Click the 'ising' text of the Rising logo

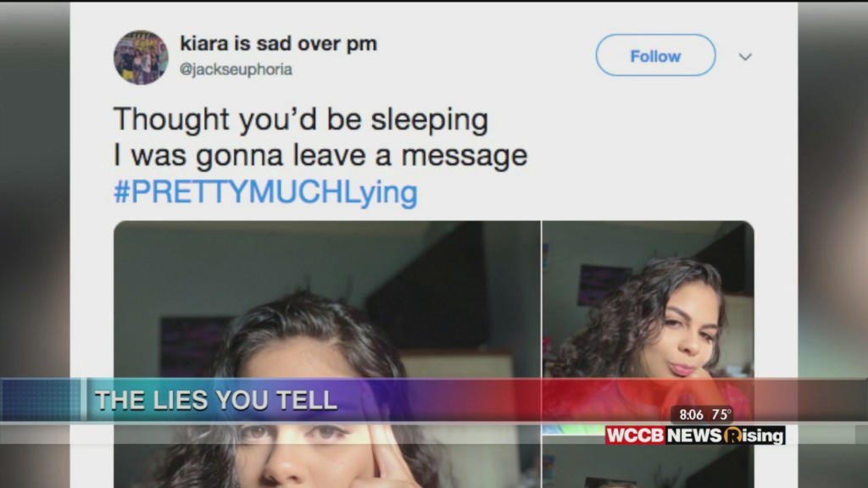point(763,435)
